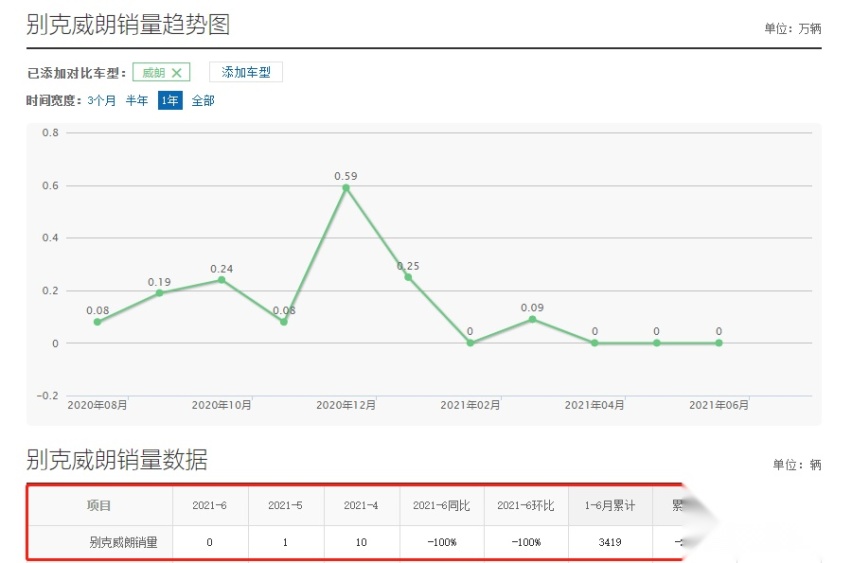Select the 3个月 time range

(x=102, y=101)
